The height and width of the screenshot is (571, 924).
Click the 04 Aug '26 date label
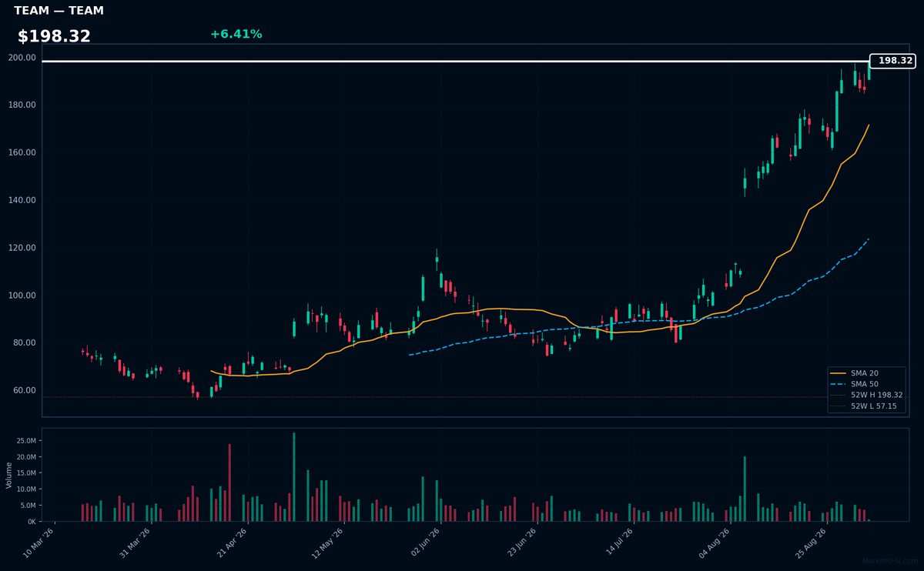click(x=714, y=543)
